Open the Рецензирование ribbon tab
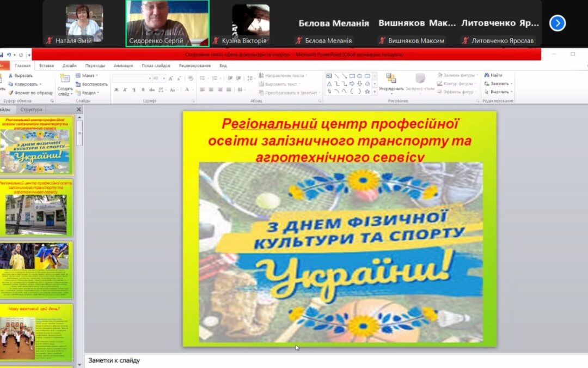This screenshot has height=368, width=588. (x=194, y=66)
